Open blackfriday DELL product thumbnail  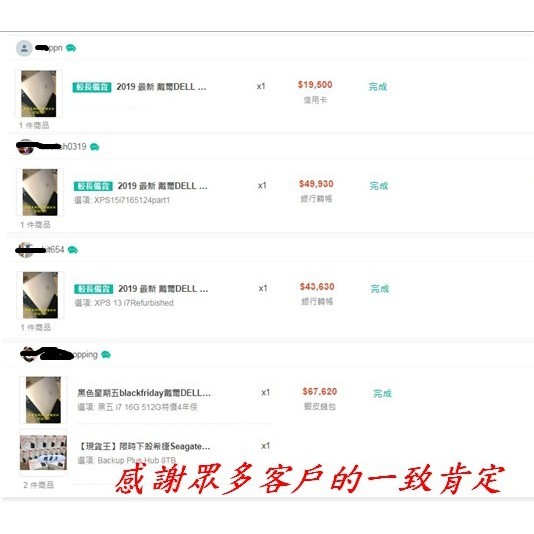click(x=43, y=400)
